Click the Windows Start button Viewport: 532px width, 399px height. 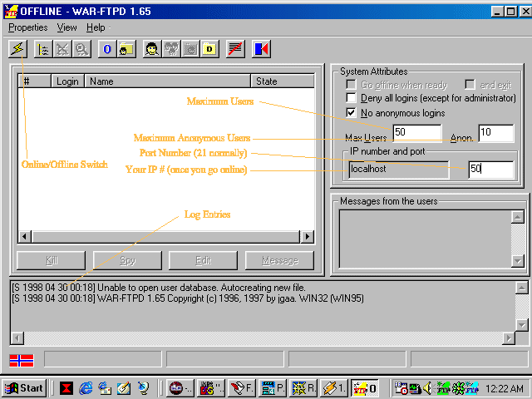24,388
